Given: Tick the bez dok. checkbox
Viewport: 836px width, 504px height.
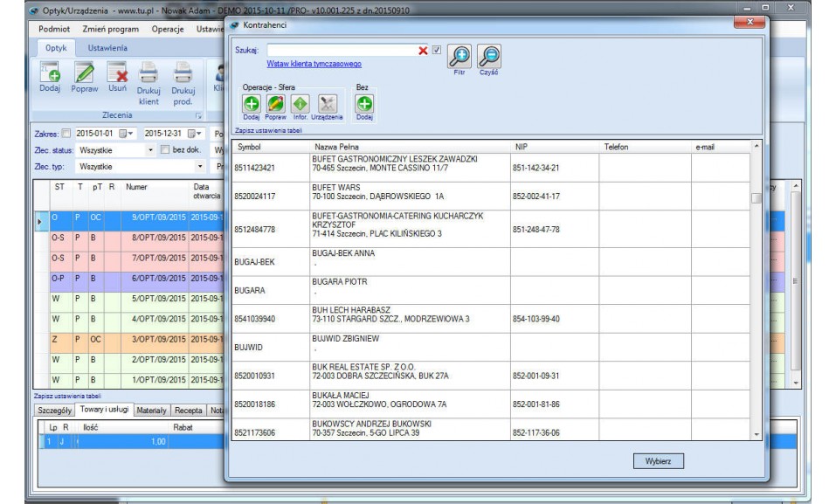Looking at the screenshot, I should coord(164,150).
